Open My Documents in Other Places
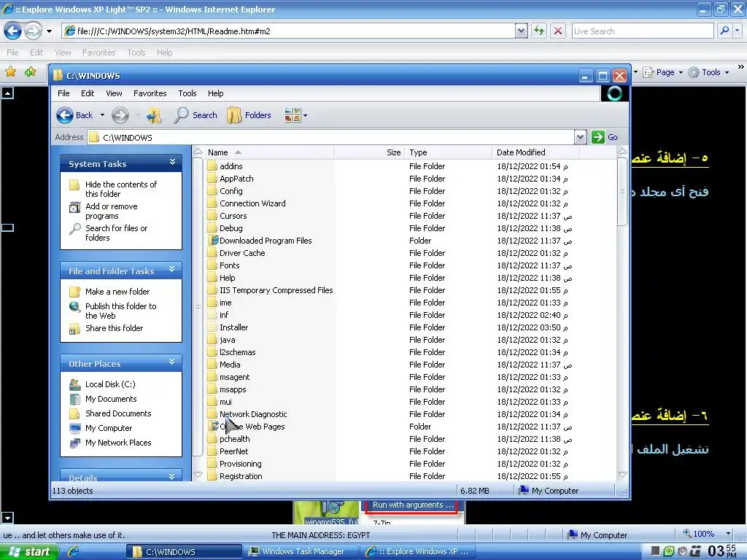 tap(111, 399)
